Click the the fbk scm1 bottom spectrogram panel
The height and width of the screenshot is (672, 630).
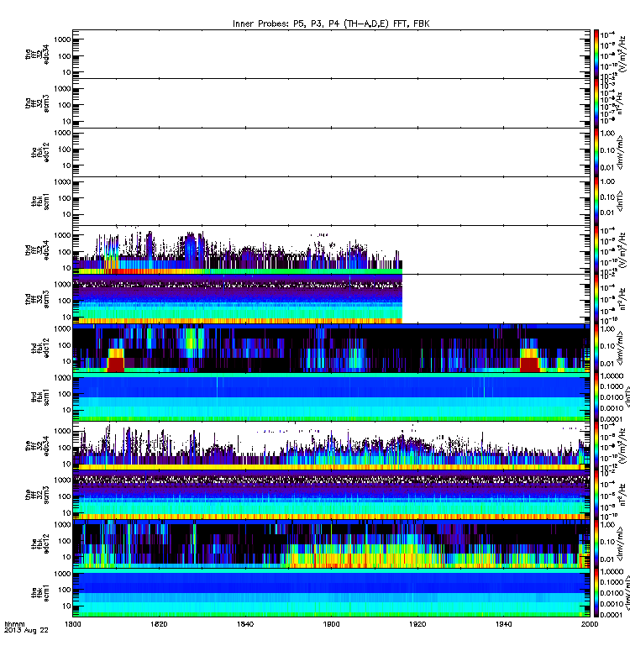(x=331, y=593)
